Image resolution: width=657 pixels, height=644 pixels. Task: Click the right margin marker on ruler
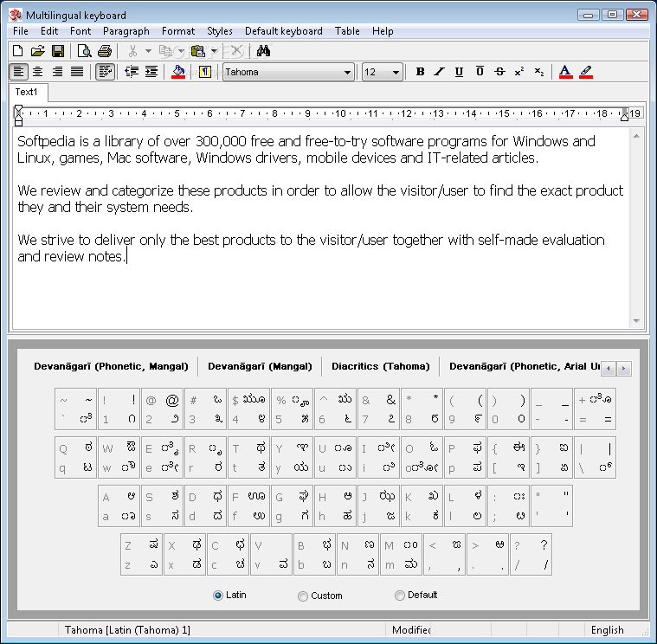point(624,117)
